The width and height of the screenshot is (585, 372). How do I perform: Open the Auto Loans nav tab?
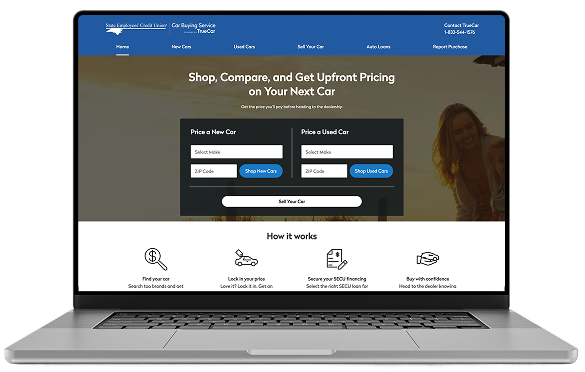point(378,47)
